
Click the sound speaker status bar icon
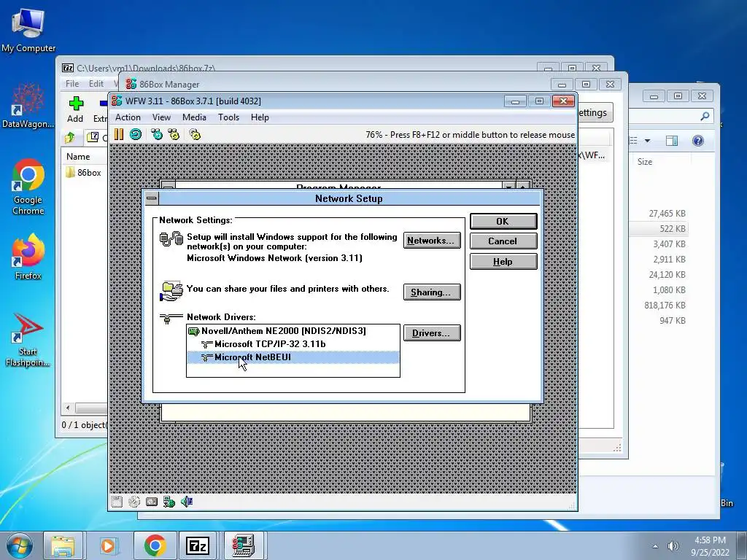(187, 502)
